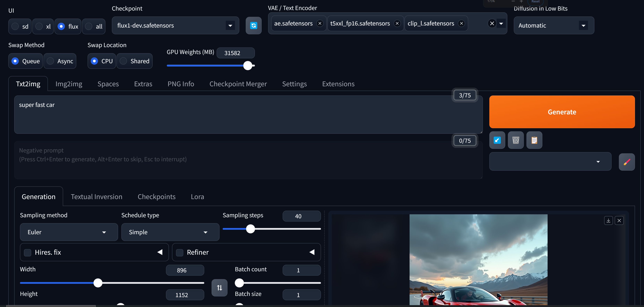The height and width of the screenshot is (307, 644).
Task: Download the generated image preview
Action: [608, 221]
